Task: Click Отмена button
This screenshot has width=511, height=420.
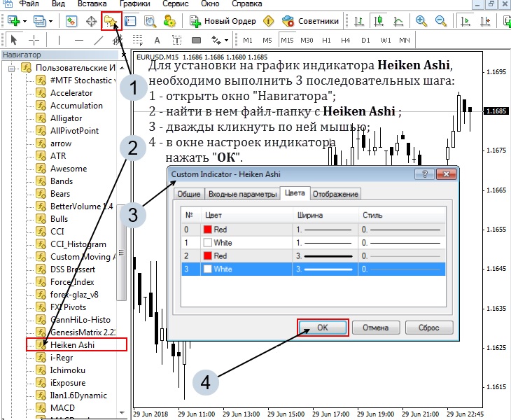Action: [x=375, y=328]
